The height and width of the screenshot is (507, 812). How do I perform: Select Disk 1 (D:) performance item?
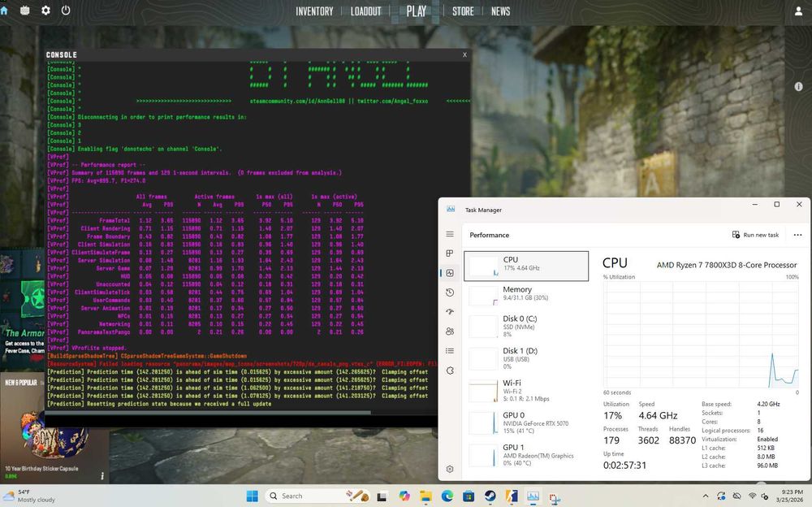click(x=526, y=358)
